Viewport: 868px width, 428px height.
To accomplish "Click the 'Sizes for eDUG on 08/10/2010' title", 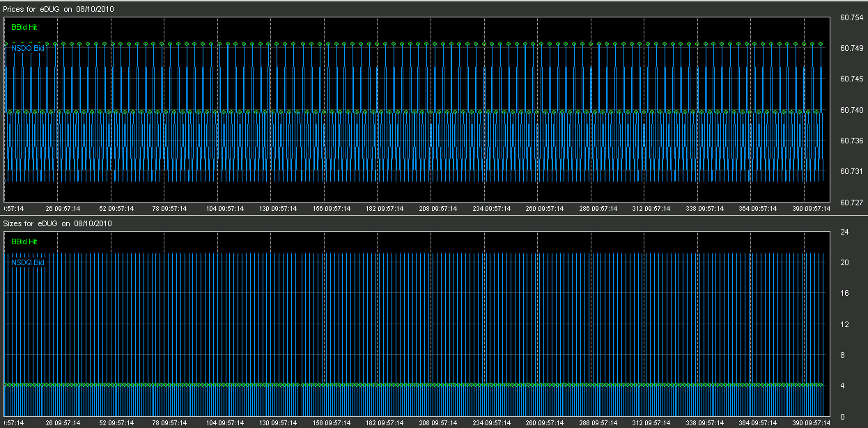I will (x=58, y=223).
